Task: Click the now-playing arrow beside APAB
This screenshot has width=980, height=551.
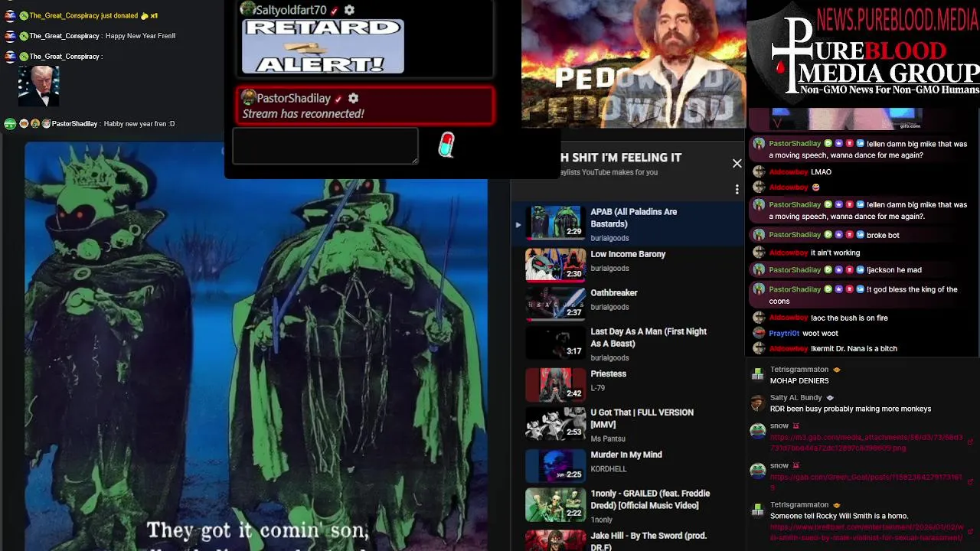Action: [x=518, y=224]
